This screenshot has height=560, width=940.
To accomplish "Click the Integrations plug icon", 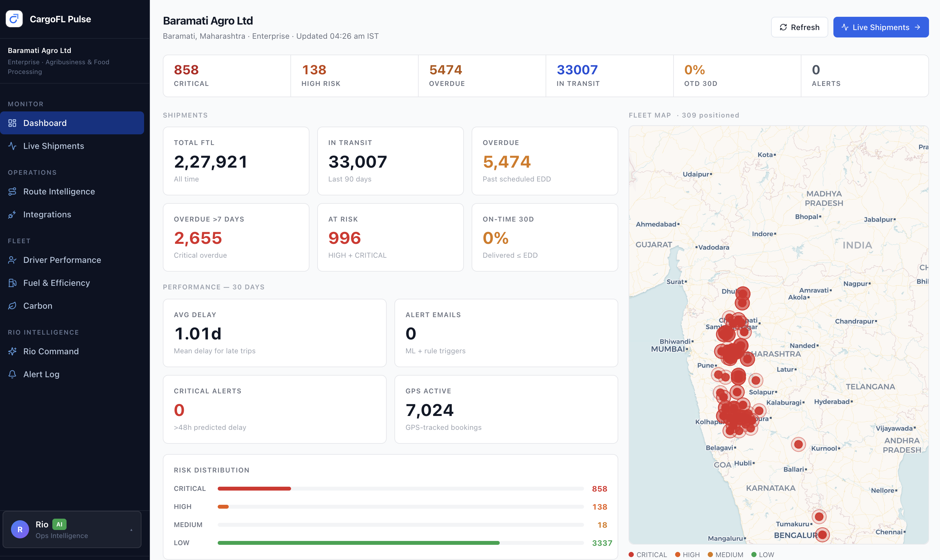I will (x=13, y=214).
